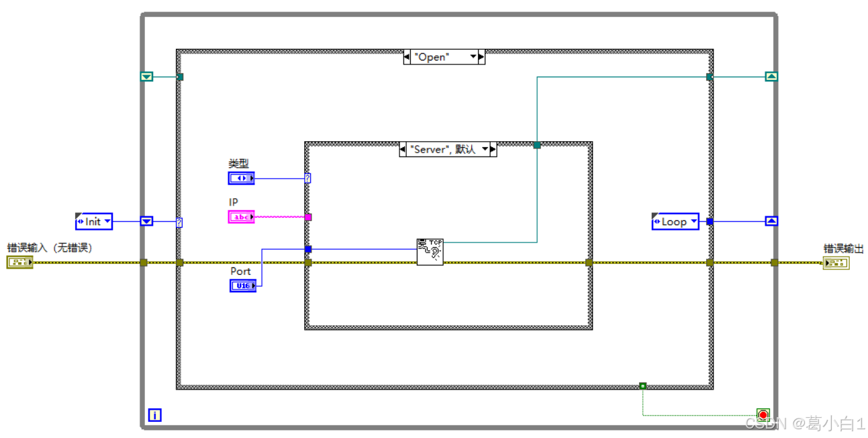
Task: Select the 错误输出 label
Action: (x=844, y=248)
